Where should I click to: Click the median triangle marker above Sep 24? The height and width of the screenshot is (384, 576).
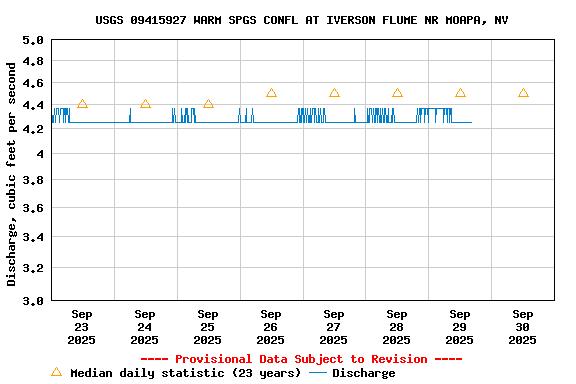click(x=145, y=104)
